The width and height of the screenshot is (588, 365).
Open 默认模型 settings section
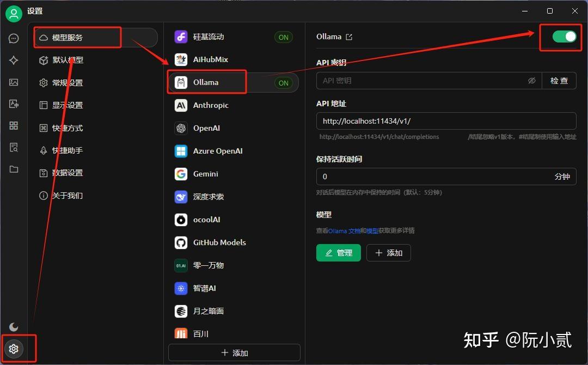click(96, 60)
